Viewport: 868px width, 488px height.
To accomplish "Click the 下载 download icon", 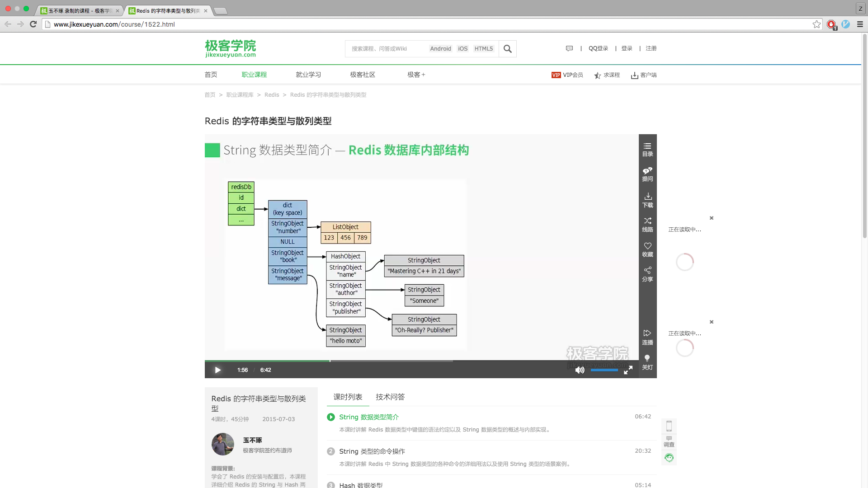I will point(647,200).
